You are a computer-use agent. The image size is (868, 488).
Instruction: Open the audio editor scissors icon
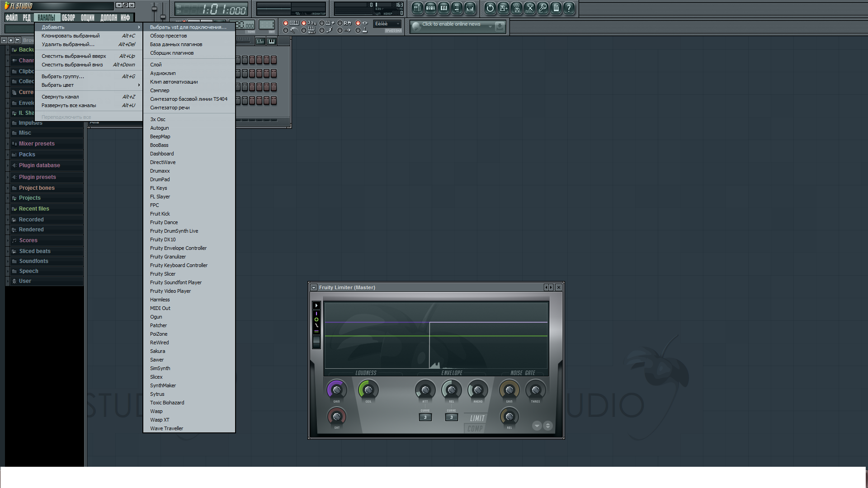point(529,8)
